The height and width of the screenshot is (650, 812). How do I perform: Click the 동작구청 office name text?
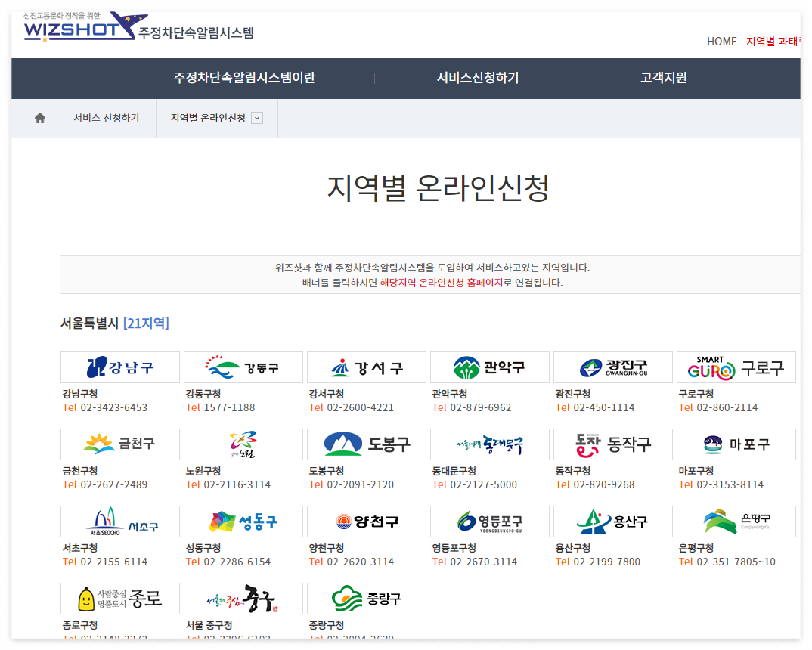(x=573, y=471)
